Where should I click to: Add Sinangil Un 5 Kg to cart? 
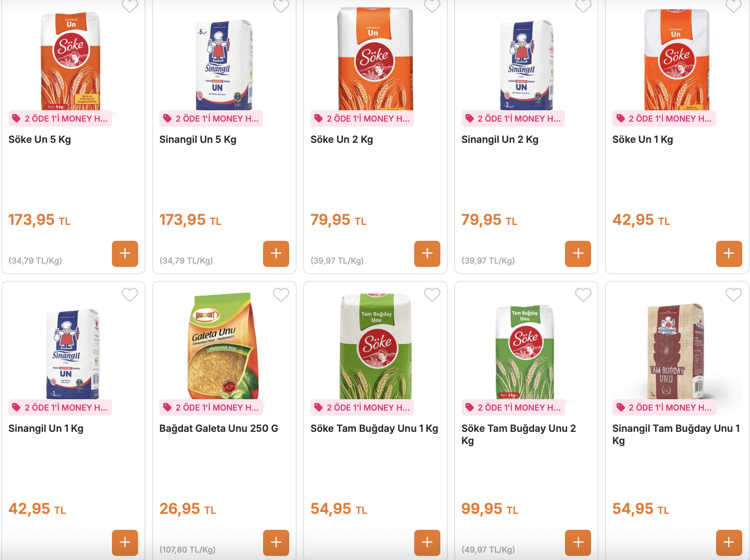point(276,253)
